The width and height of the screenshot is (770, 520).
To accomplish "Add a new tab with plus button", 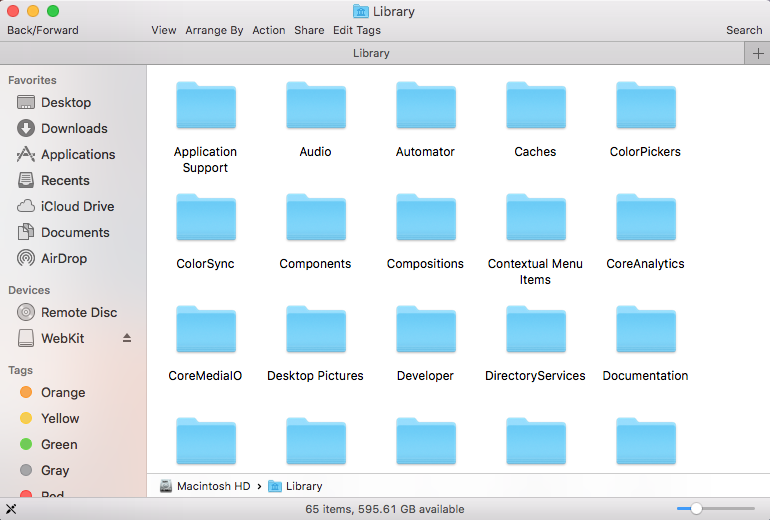I will [x=757, y=54].
